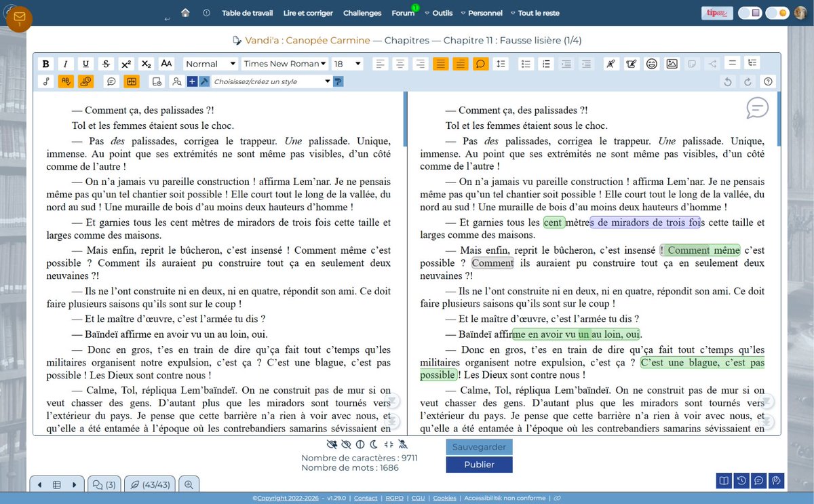Open the editor help question mark
814x504 pixels.
point(768,81)
